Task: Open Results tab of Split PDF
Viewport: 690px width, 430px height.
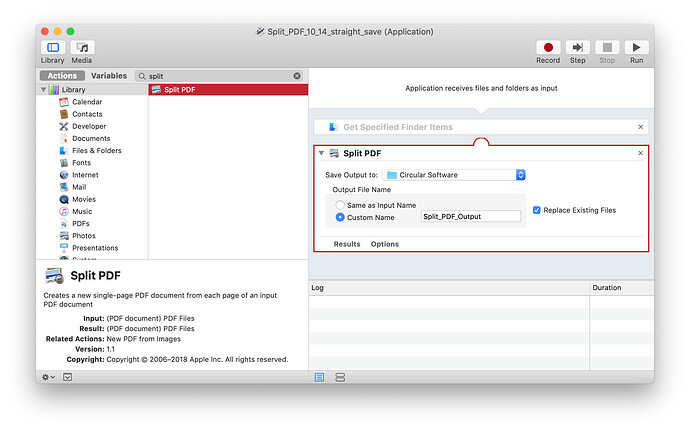Action: tap(347, 244)
